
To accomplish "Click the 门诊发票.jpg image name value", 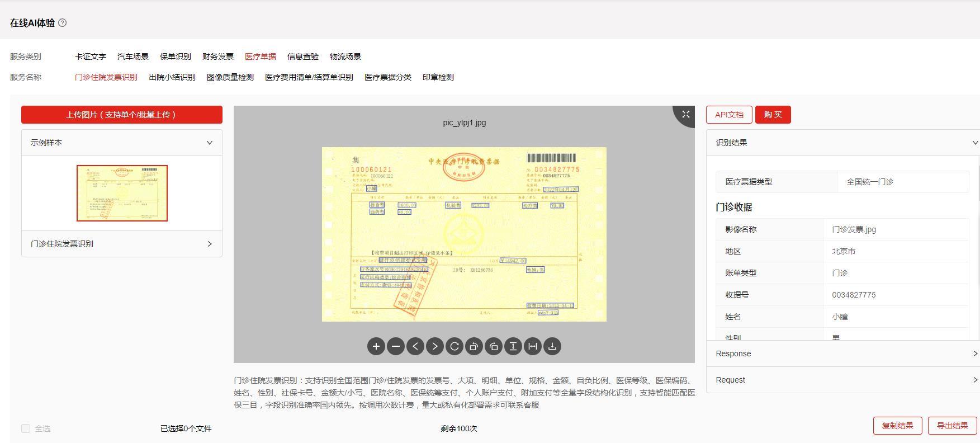I will (854, 229).
